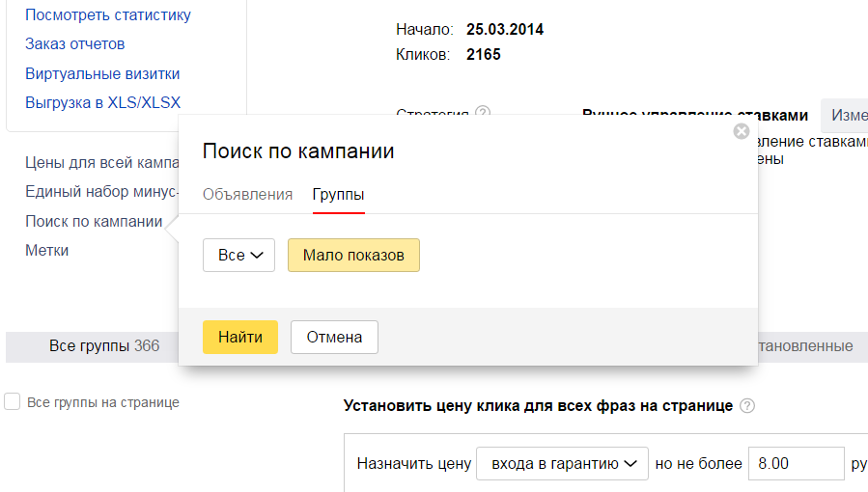The width and height of the screenshot is (868, 492).
Task: Click Поиск по кампании in sidebar
Action: pyautogui.click(x=94, y=222)
